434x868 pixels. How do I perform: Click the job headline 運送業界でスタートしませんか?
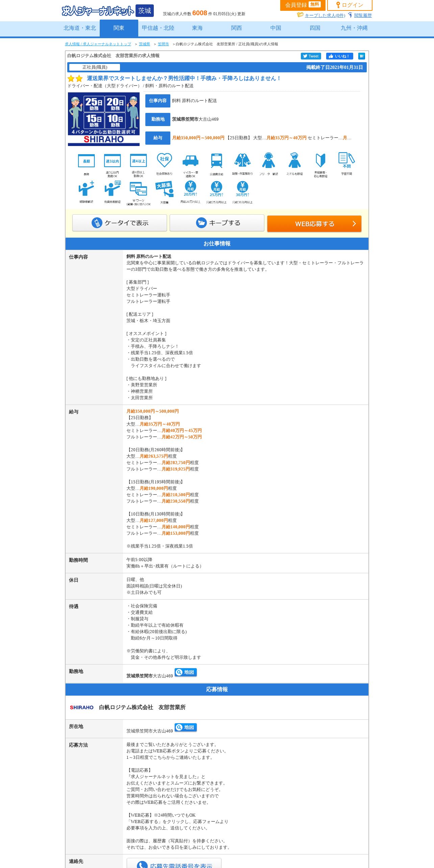pos(184,78)
